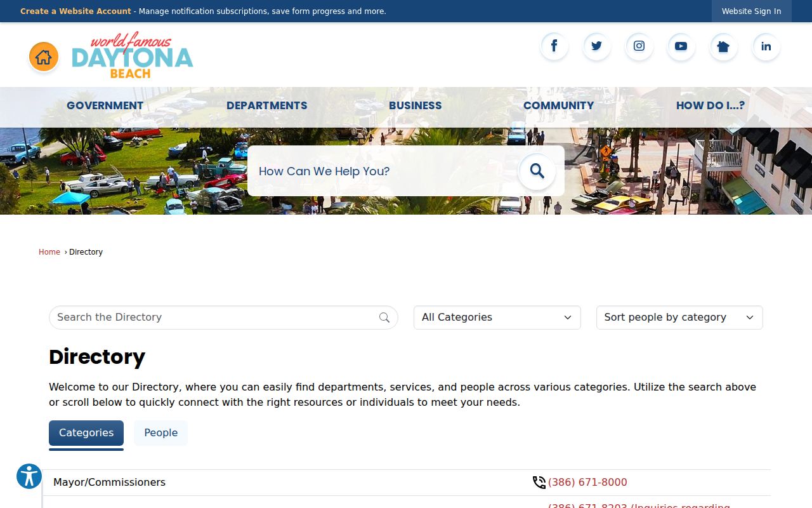Expand the All Categories dropdown
The image size is (812, 508).
(497, 317)
